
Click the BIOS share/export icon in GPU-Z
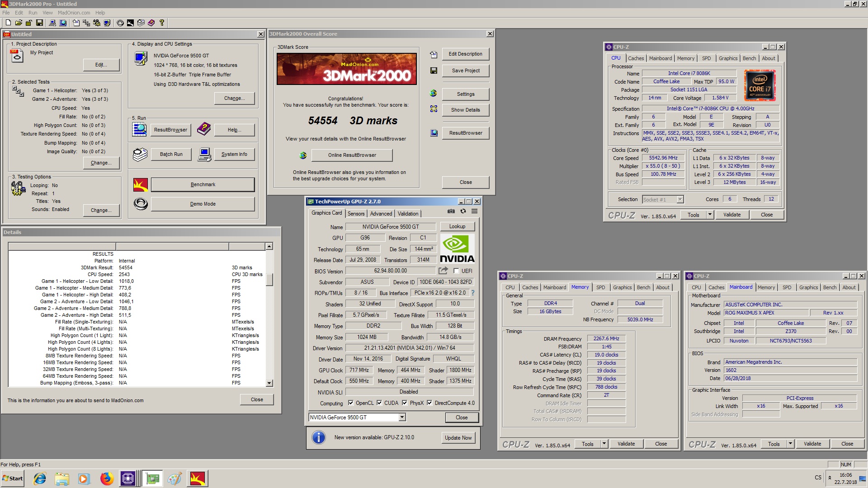tap(443, 270)
